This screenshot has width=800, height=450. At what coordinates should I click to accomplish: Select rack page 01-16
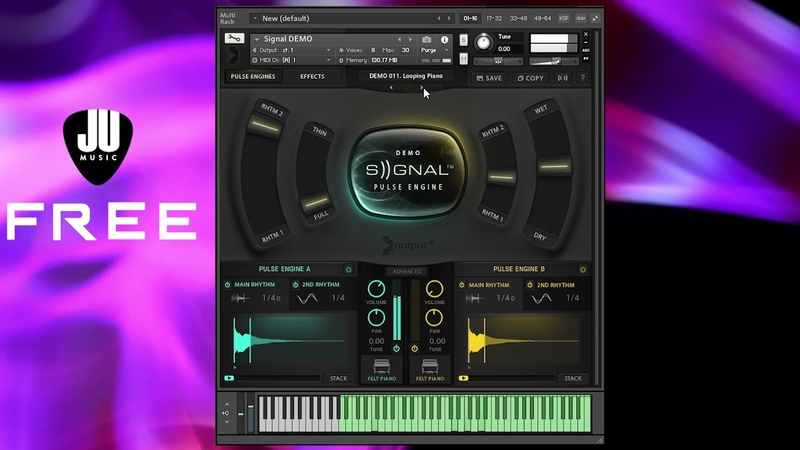click(x=470, y=18)
